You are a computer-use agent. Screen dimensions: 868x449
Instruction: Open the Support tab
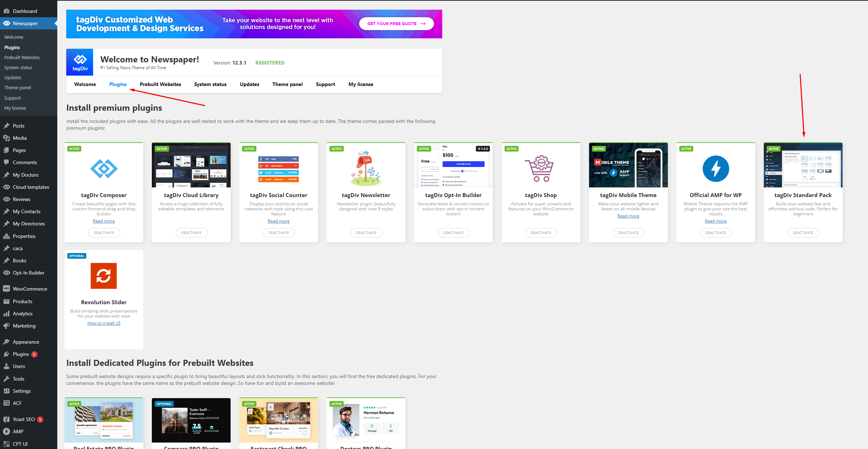(325, 84)
